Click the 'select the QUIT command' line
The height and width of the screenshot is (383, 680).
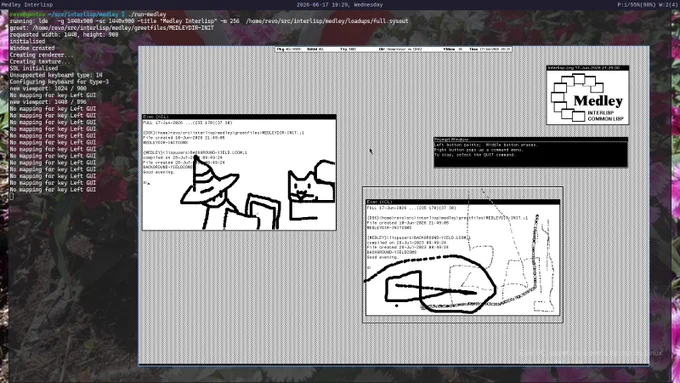point(474,154)
